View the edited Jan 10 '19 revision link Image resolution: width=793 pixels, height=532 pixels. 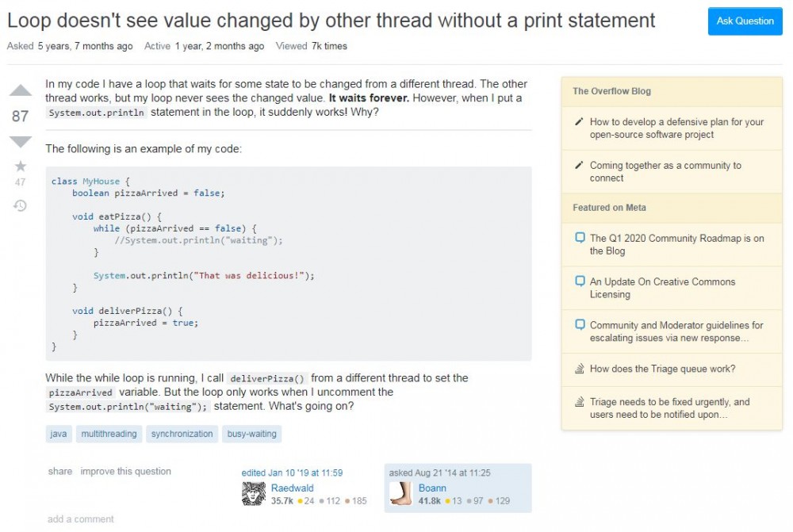tap(292, 473)
